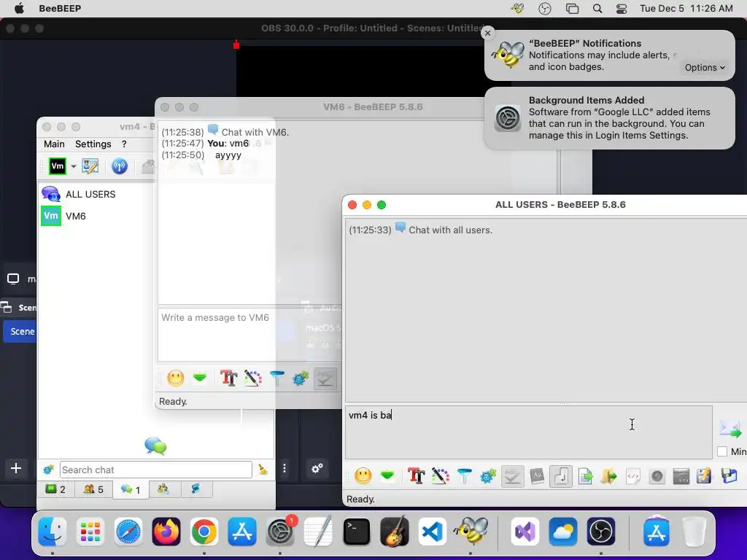Click the BeeBEEP bee menu bar icon

(517, 9)
